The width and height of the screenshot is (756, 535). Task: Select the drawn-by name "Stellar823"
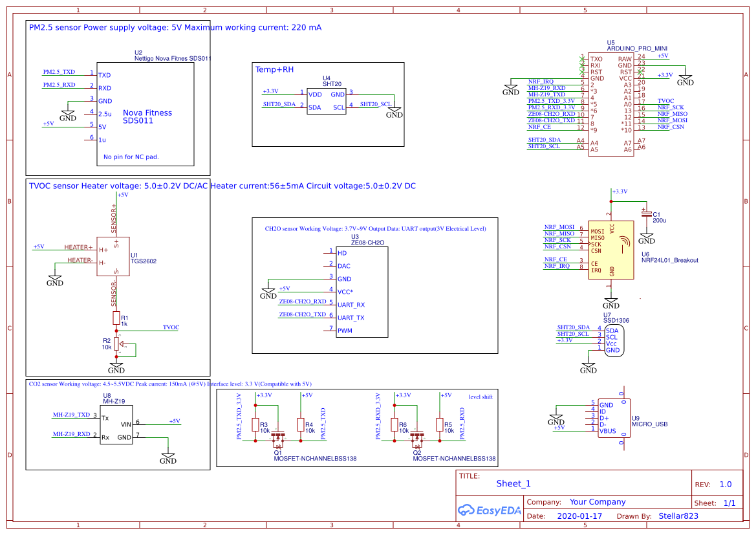pos(678,516)
